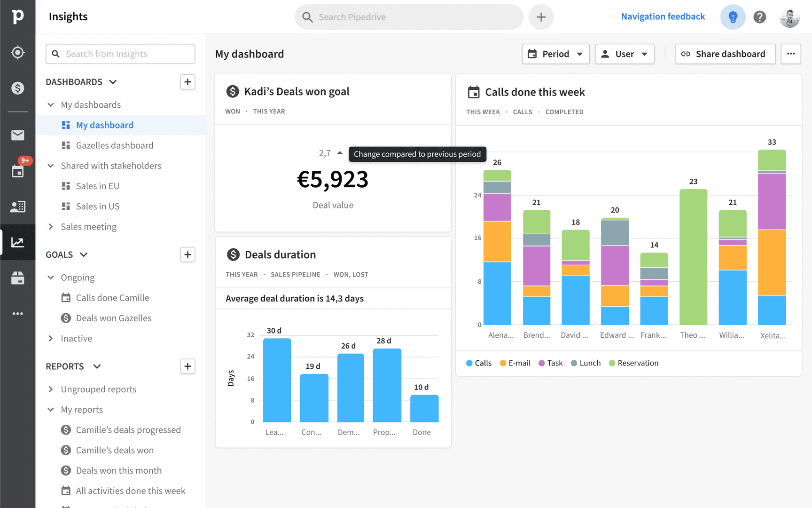The width and height of the screenshot is (812, 508).
Task: Click the 'Kadi's Deals won goal' card title
Action: pyautogui.click(x=297, y=91)
